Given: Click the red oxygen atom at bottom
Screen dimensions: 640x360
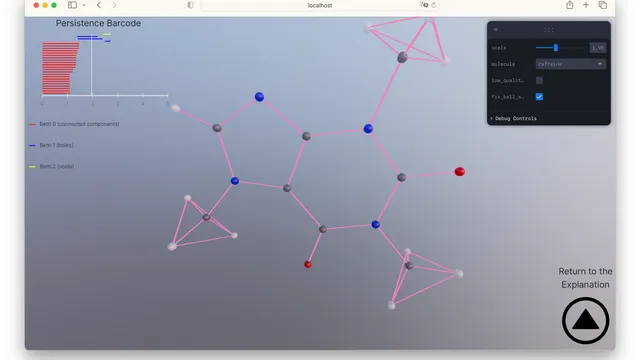Looking at the screenshot, I should tap(308, 264).
